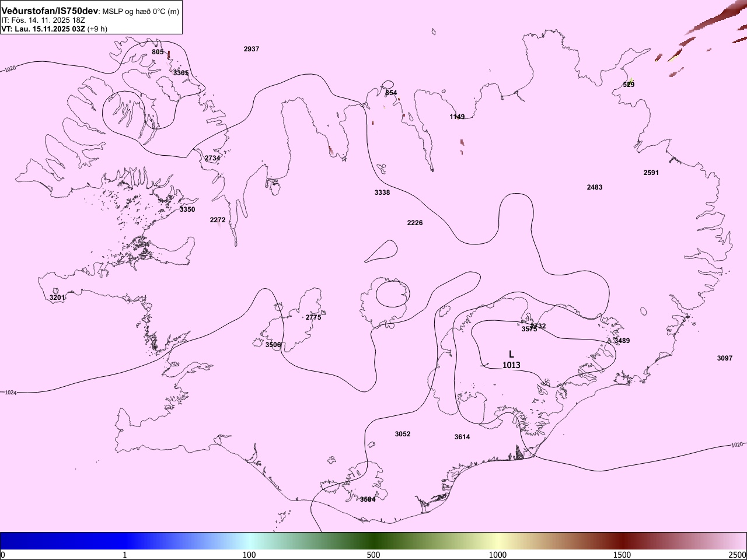Select the 2272 height value
This screenshot has width=747, height=560.
pyautogui.click(x=218, y=220)
